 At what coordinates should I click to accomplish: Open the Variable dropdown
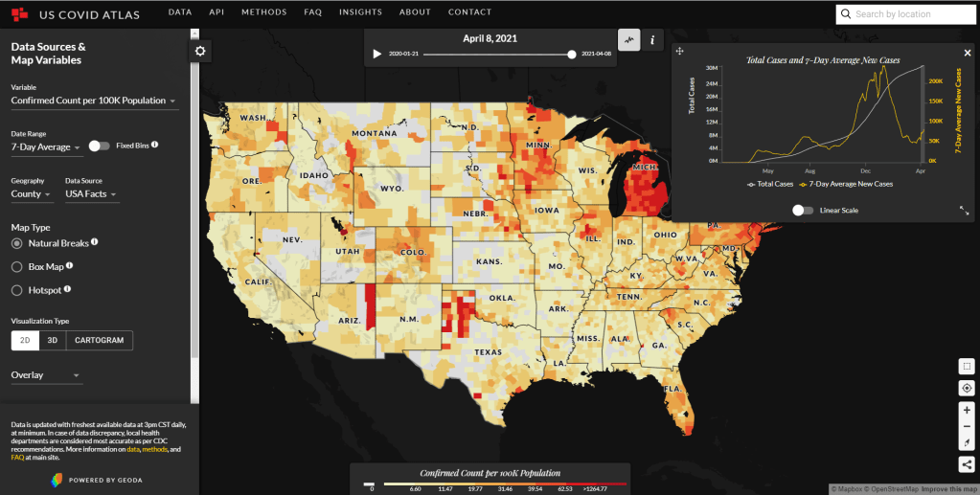click(x=94, y=101)
